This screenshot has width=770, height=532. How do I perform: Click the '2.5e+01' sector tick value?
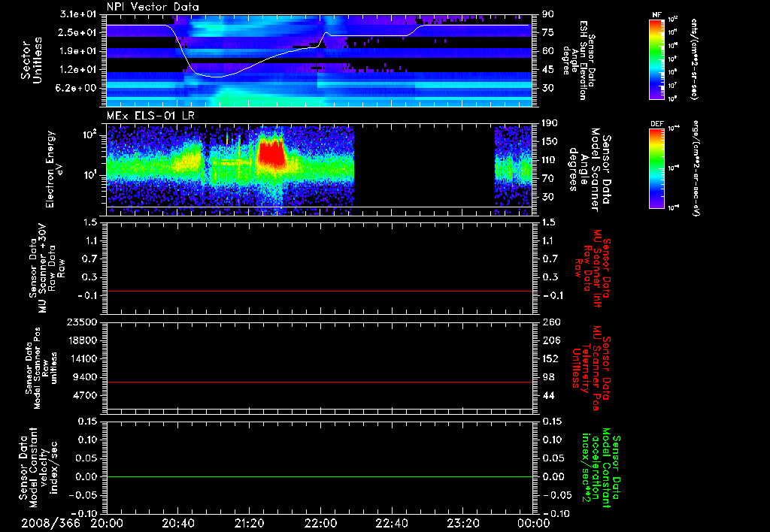pyautogui.click(x=78, y=32)
